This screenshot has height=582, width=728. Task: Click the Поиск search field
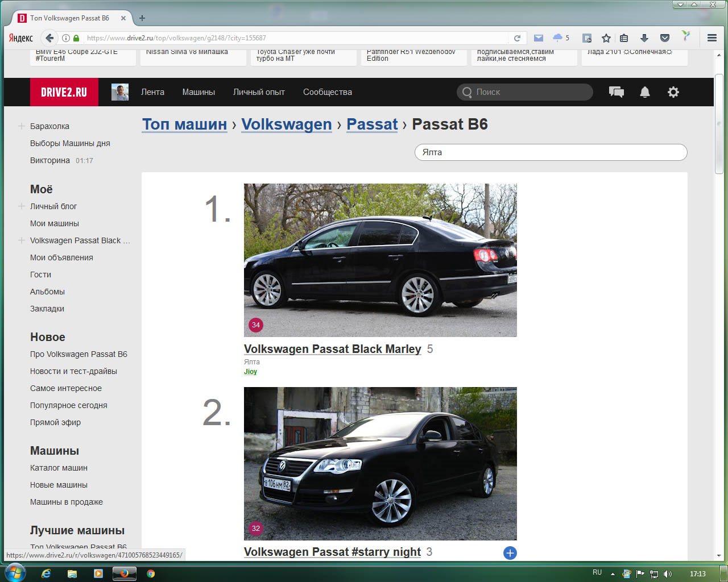tap(524, 92)
